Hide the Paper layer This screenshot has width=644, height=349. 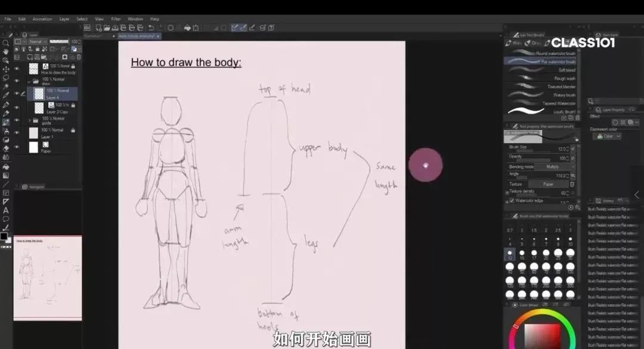pyautogui.click(x=17, y=147)
